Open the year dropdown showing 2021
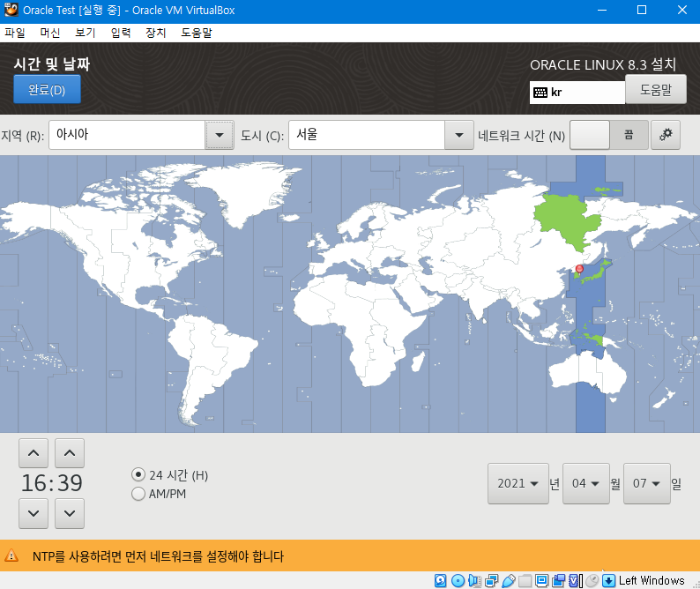The width and height of the screenshot is (700, 589). coord(518,483)
